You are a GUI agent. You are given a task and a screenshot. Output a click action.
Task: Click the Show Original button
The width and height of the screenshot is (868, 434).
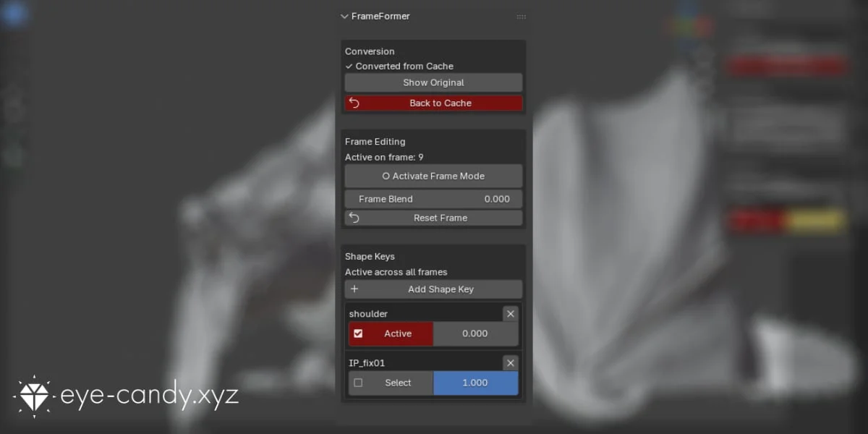[433, 82]
